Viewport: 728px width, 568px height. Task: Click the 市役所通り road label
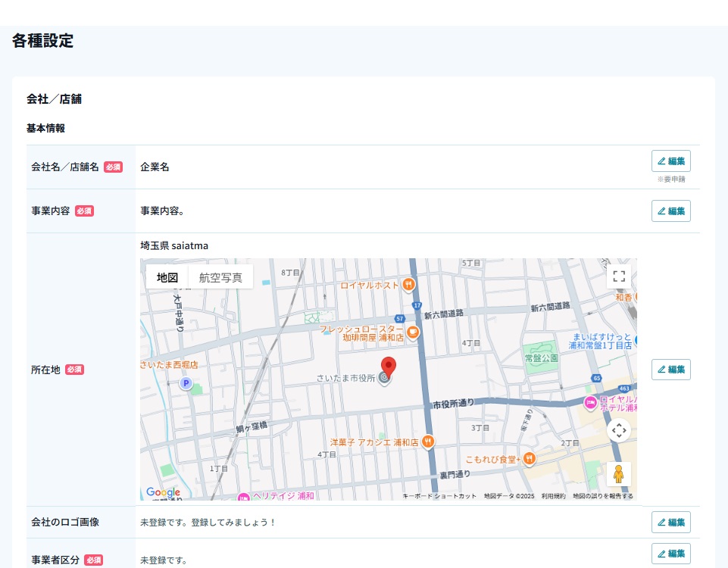pos(454,404)
